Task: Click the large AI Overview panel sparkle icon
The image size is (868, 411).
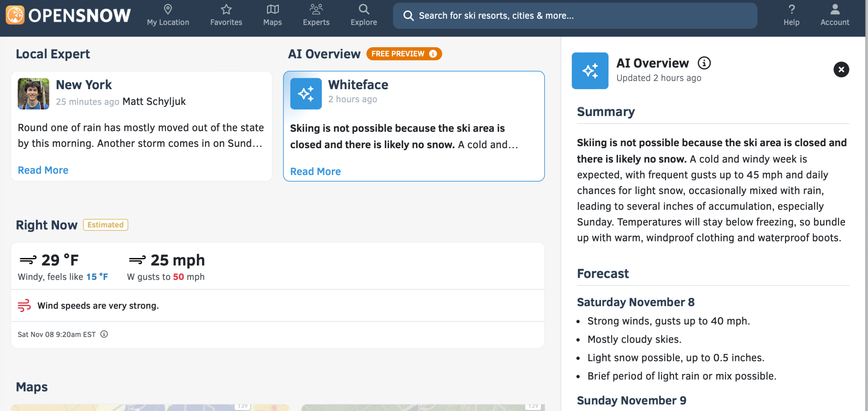Action: click(590, 71)
